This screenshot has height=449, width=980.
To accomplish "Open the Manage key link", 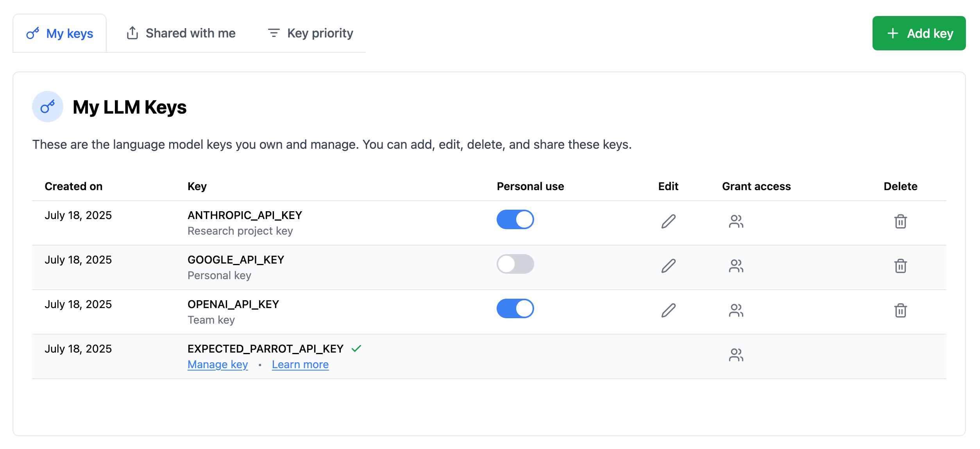I will (218, 364).
